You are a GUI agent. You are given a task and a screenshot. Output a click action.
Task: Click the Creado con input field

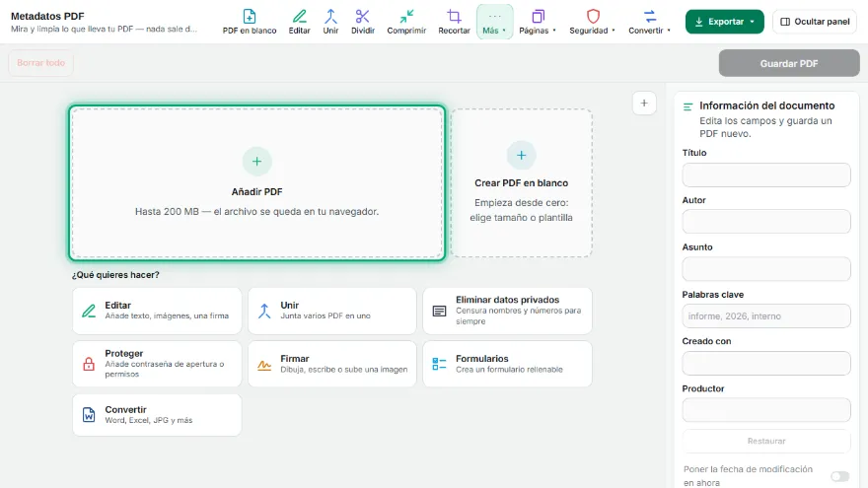point(766,363)
